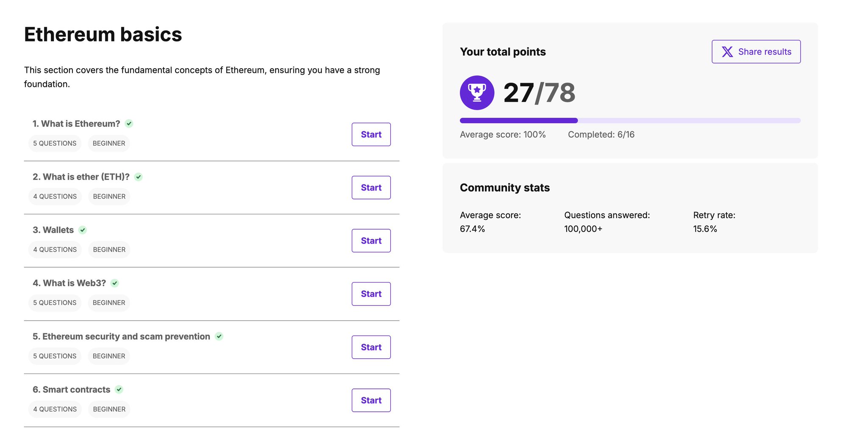Click green checkmark beside What is Web3?

coord(115,283)
